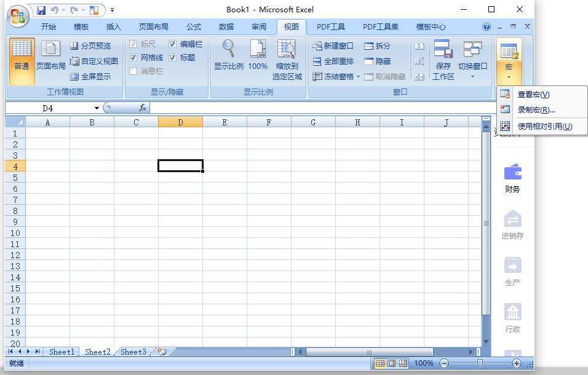Screen dimensions: 588x375
Task: Open 插入 Insert ribbon tab
Action: [x=113, y=26]
